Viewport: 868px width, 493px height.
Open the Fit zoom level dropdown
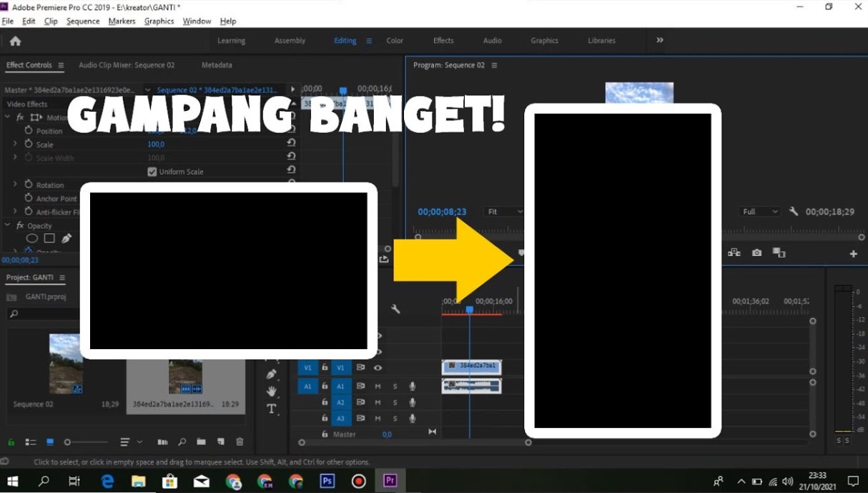pyautogui.click(x=503, y=212)
